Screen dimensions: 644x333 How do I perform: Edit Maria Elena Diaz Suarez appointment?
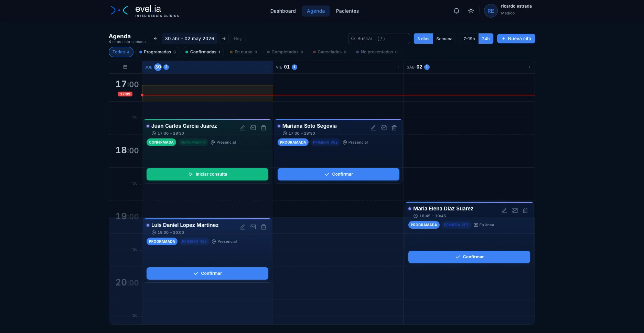(504, 210)
